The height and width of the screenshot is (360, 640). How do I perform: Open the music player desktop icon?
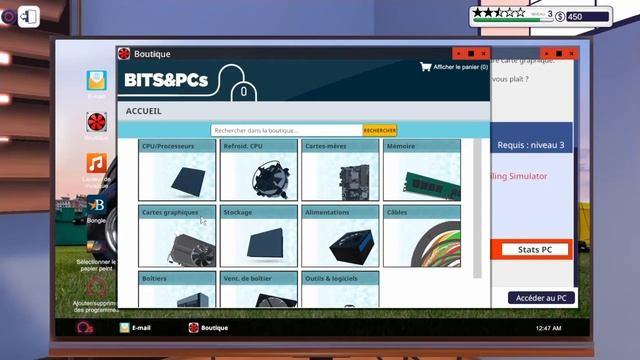(96, 164)
